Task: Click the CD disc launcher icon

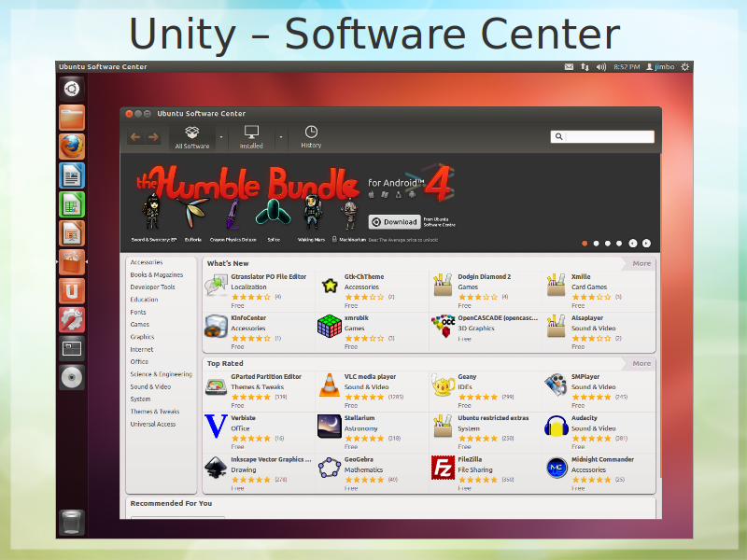Action: [72, 378]
